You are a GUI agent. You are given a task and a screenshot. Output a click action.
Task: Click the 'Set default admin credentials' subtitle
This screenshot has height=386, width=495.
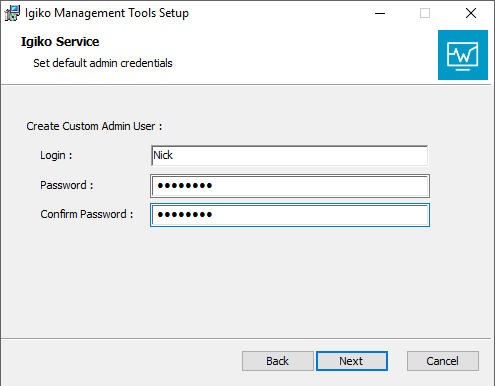click(103, 63)
